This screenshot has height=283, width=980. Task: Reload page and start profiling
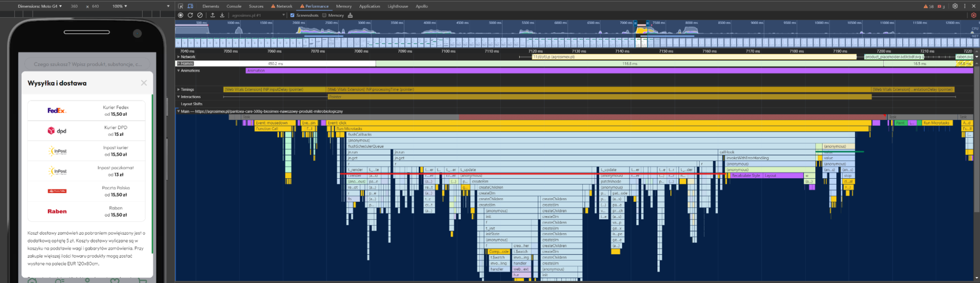pos(190,15)
